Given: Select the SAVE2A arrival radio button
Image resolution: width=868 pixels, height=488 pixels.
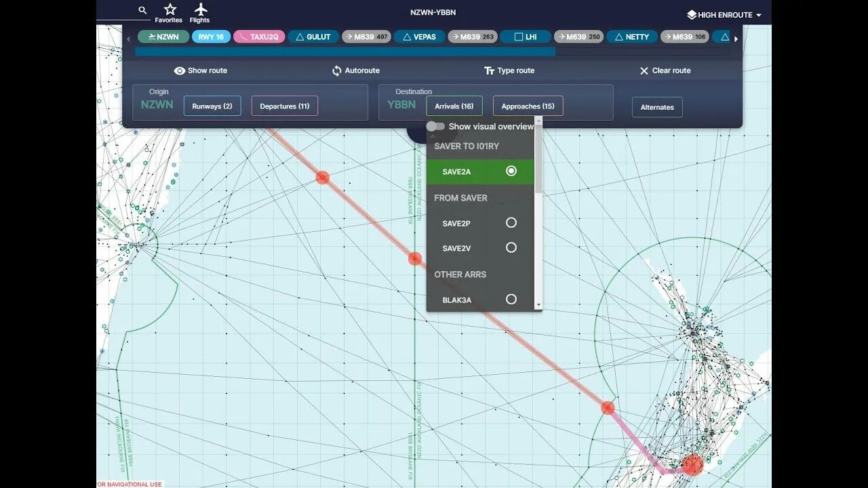Looking at the screenshot, I should point(511,171).
